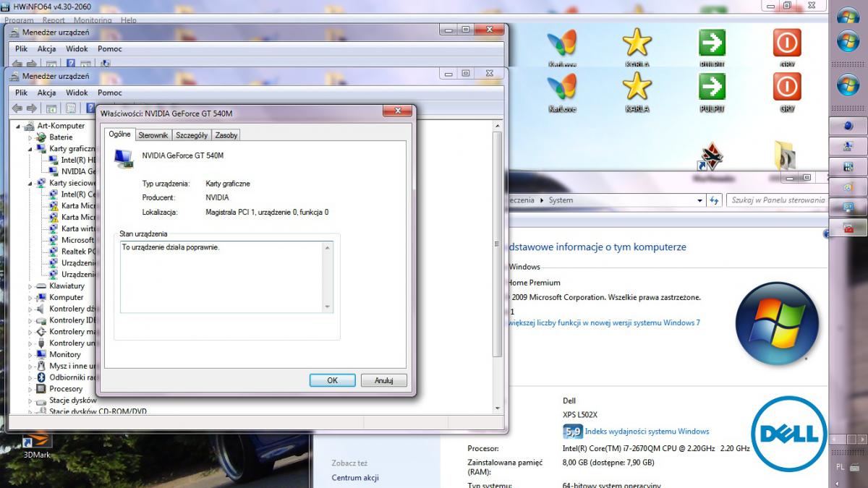Select the Baterie battery icon
The width and height of the screenshot is (868, 488).
coord(41,137)
